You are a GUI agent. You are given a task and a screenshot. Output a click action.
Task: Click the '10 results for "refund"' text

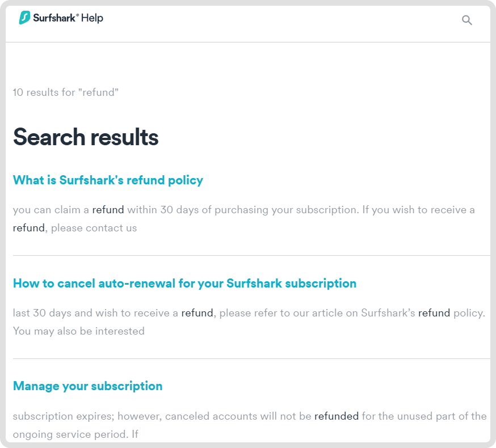(66, 92)
